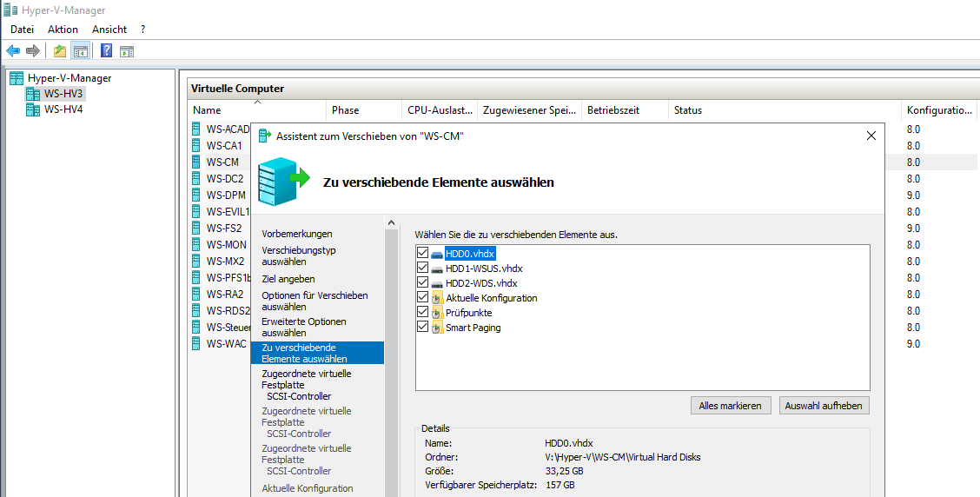Uncheck the HDD1-WSUS.vhdx checkbox
Image resolution: width=980 pixels, height=497 pixels.
(422, 268)
